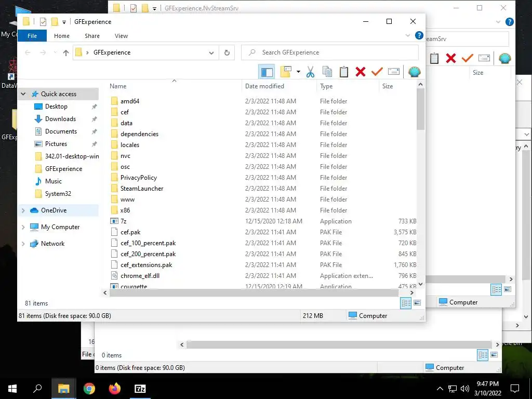532x399 pixels.
Task: Click the new folder toolbar icon
Action: tap(286, 72)
